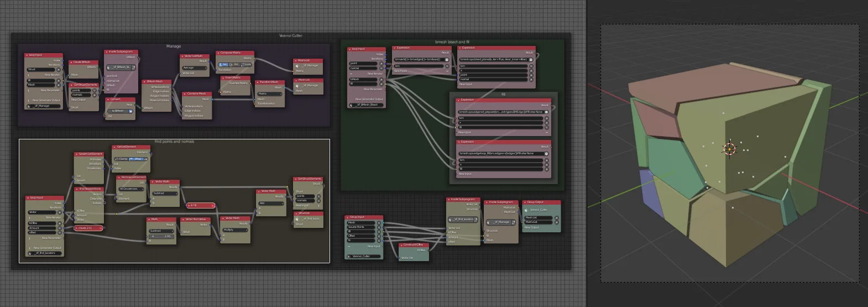Collapse the Find Nearest Points node

click(x=77, y=189)
